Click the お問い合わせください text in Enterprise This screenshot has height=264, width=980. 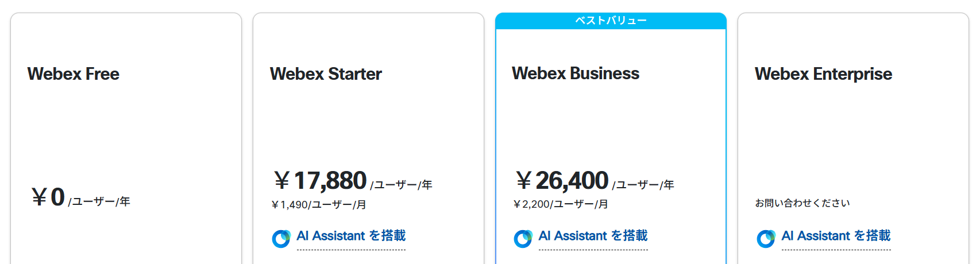point(802,203)
